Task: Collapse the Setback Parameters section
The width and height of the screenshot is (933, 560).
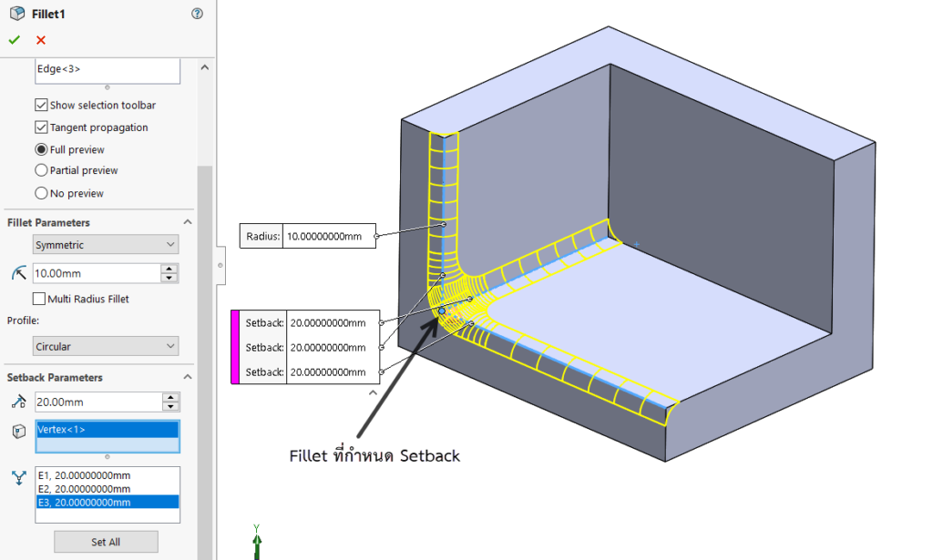Action: 188,377
